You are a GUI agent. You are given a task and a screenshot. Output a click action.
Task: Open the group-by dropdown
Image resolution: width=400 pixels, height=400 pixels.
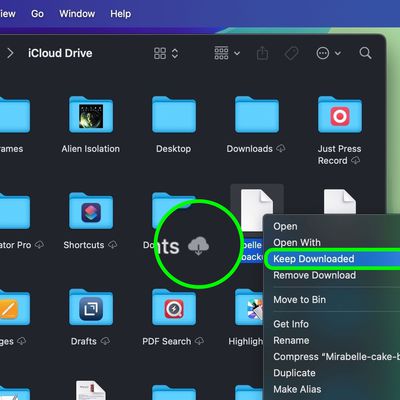pos(227,53)
